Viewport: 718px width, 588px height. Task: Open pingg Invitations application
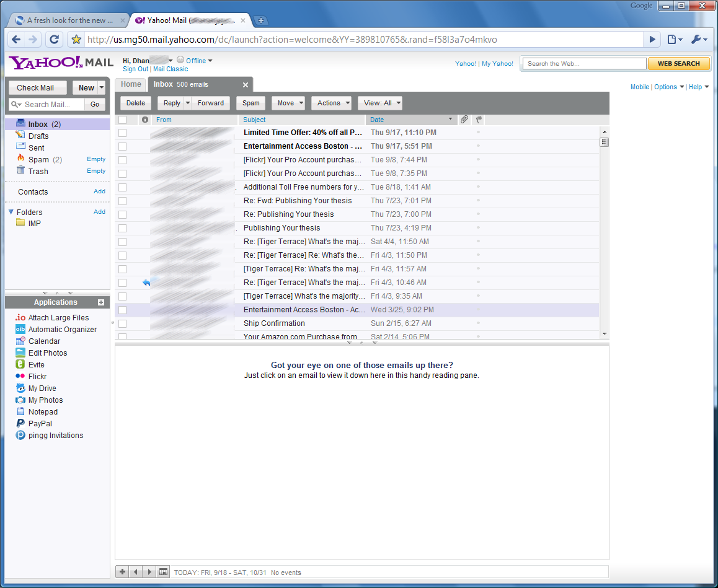pyautogui.click(x=49, y=436)
